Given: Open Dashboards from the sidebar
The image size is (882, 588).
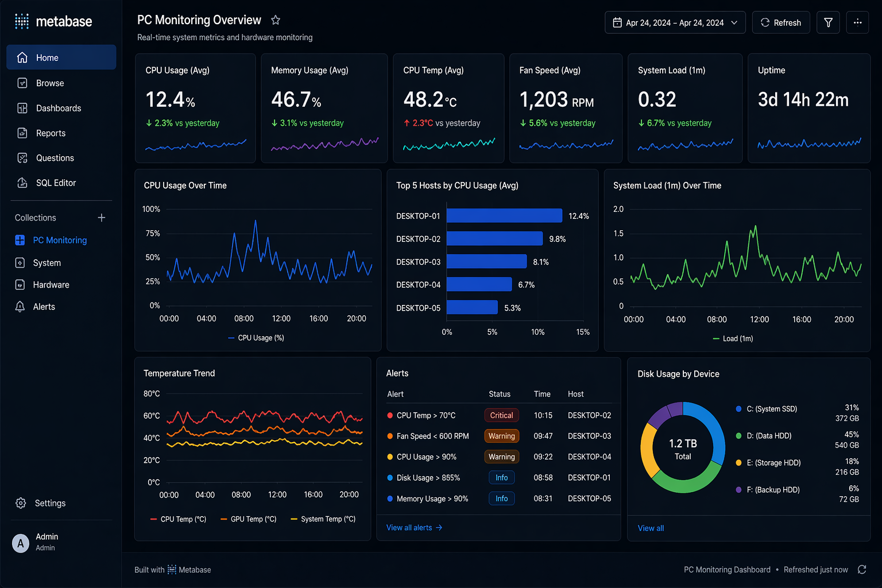Looking at the screenshot, I should [x=58, y=108].
